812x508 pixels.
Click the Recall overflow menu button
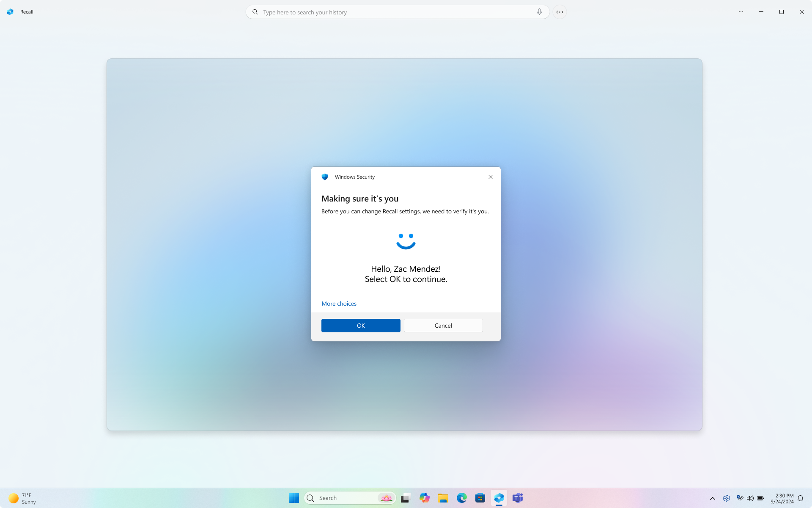[x=741, y=12]
